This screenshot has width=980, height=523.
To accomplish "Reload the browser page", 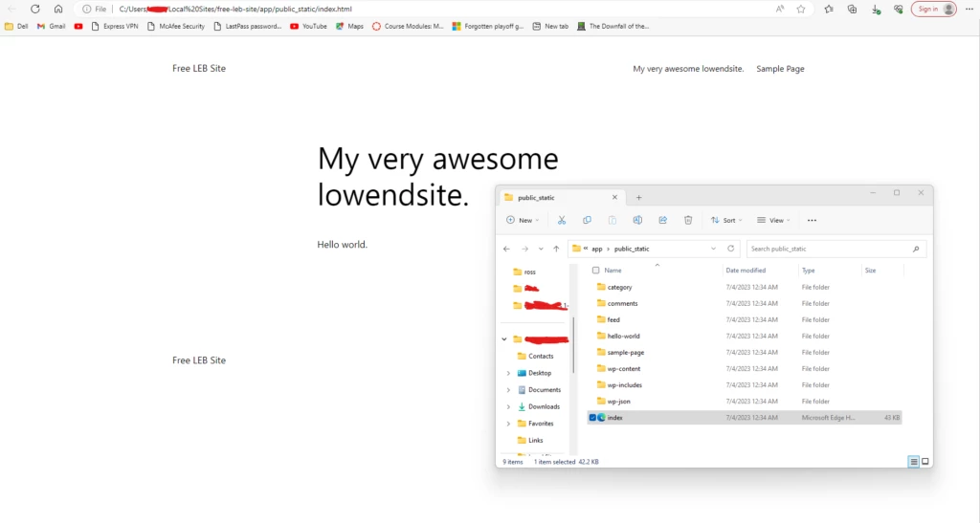I will pos(35,9).
